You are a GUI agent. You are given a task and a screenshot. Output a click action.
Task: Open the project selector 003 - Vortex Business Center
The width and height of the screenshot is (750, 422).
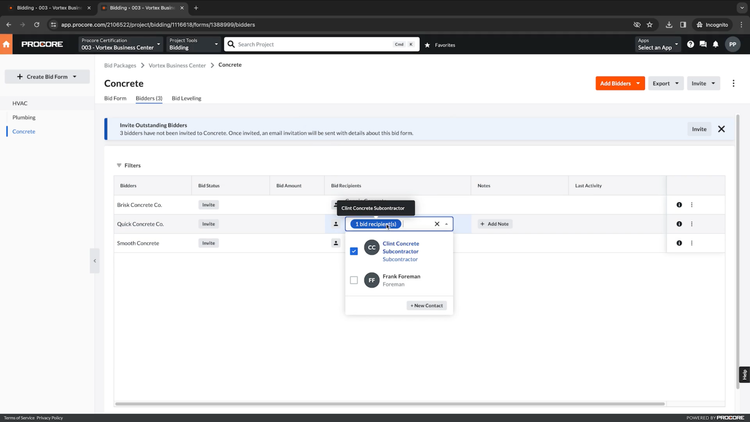click(x=121, y=44)
